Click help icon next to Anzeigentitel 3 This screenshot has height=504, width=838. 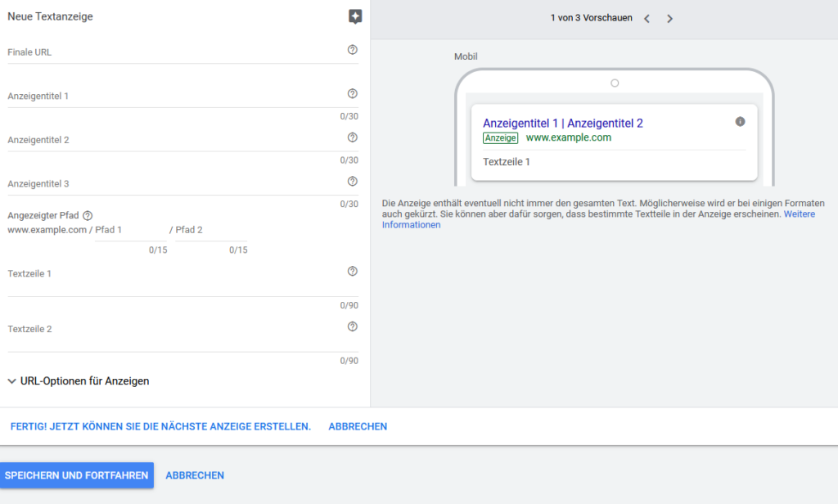point(353,182)
